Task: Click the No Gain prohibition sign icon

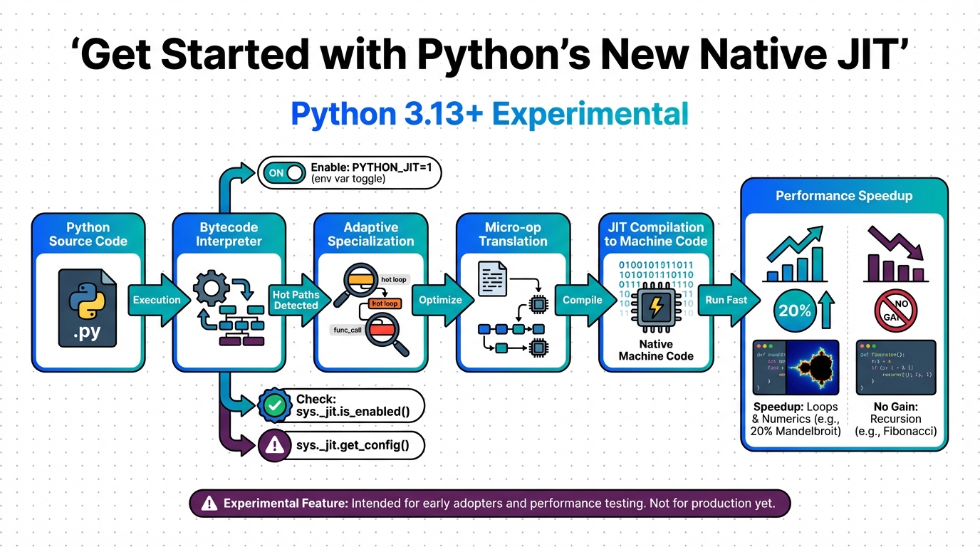Action: (x=896, y=311)
